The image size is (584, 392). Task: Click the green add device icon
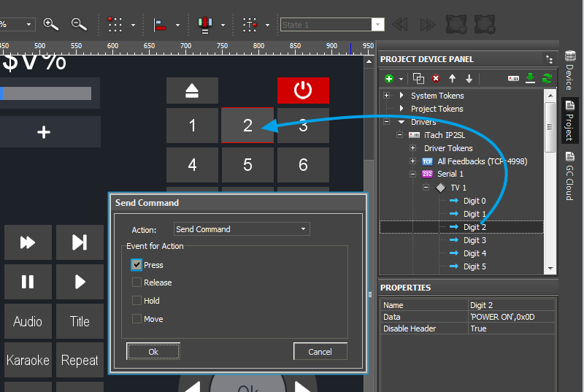389,78
